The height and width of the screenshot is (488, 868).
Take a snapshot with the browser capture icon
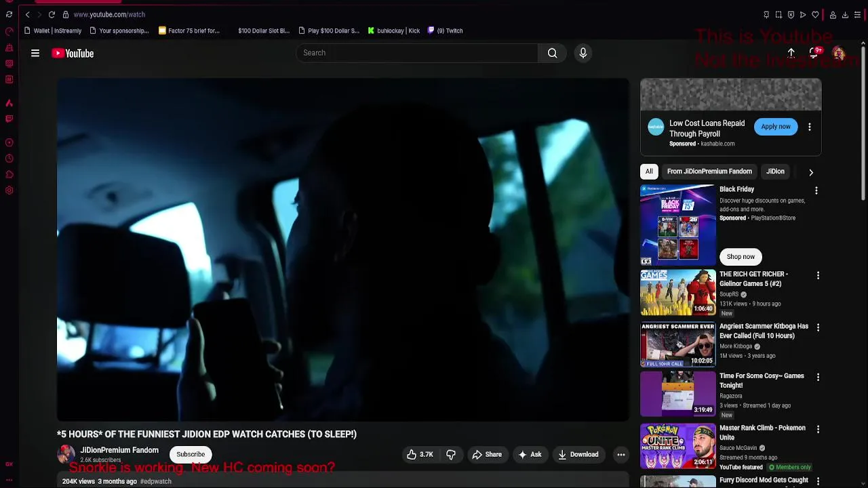pos(778,14)
